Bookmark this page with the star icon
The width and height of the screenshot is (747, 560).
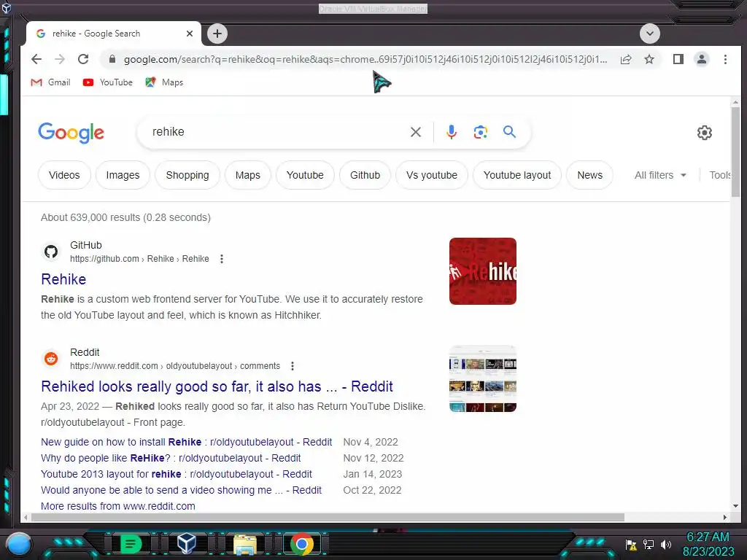click(x=649, y=59)
